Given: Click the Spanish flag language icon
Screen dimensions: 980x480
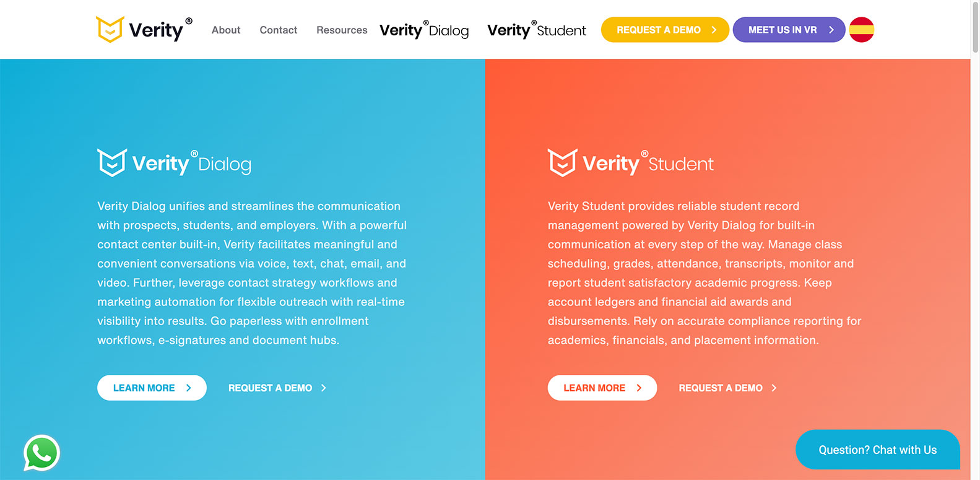Looking at the screenshot, I should [861, 30].
